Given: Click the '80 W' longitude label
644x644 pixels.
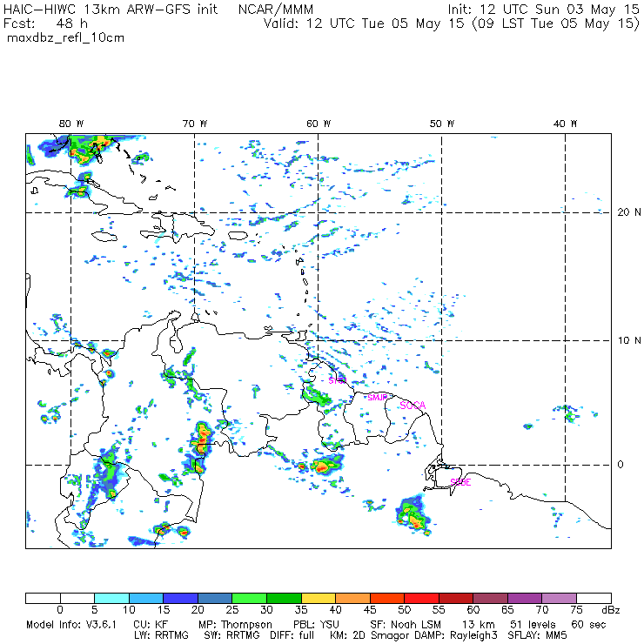Looking at the screenshot, I should tap(71, 124).
